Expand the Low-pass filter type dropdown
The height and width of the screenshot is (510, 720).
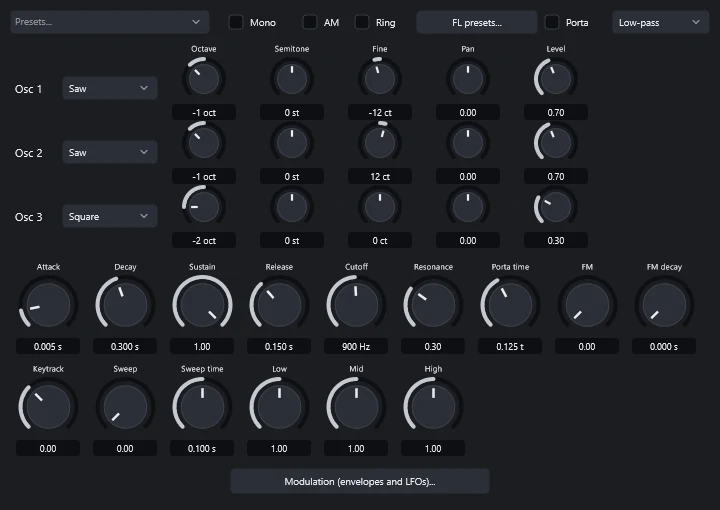pyautogui.click(x=660, y=22)
